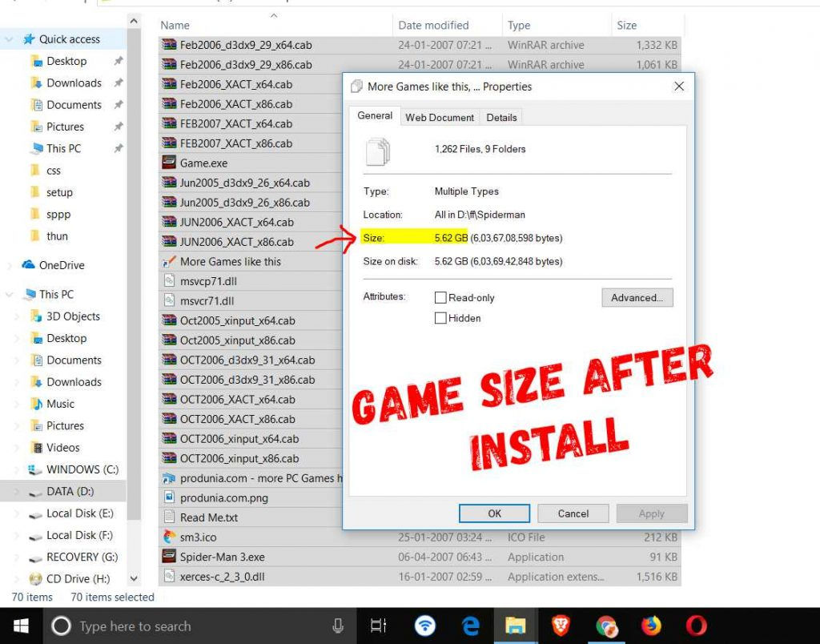Collapse the This PC tree node
The width and height of the screenshot is (820, 644).
(x=10, y=295)
